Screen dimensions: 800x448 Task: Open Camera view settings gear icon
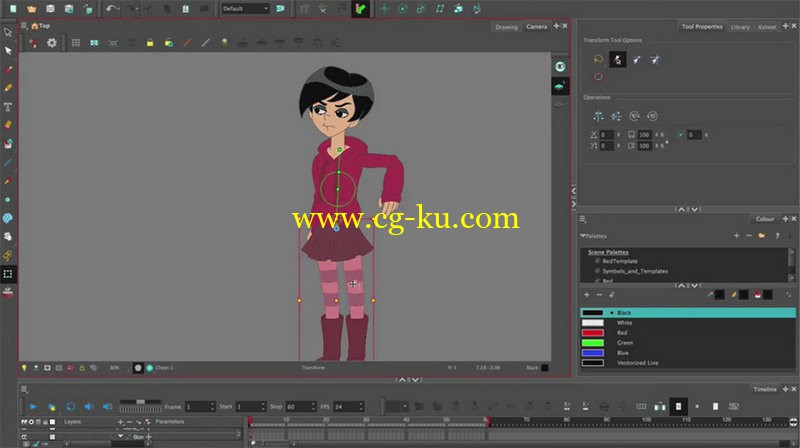[52, 43]
